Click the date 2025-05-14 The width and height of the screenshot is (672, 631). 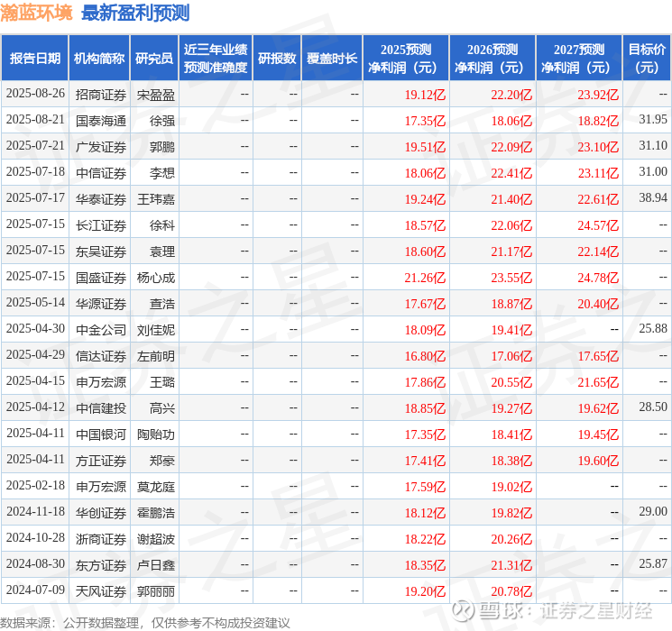35,303
